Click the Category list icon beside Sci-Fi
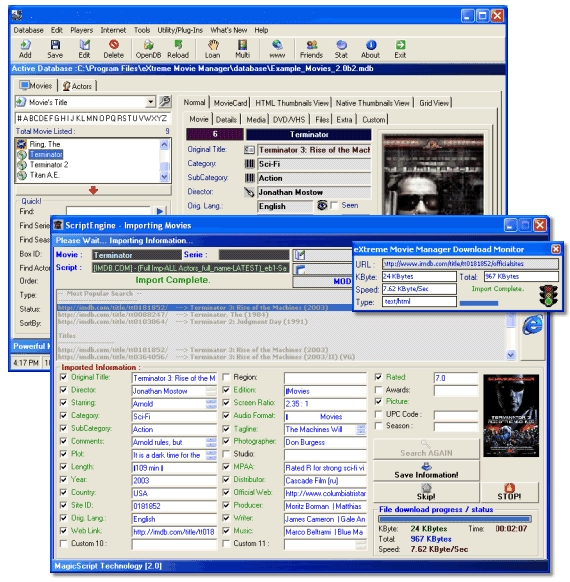The width and height of the screenshot is (570, 582). click(249, 164)
